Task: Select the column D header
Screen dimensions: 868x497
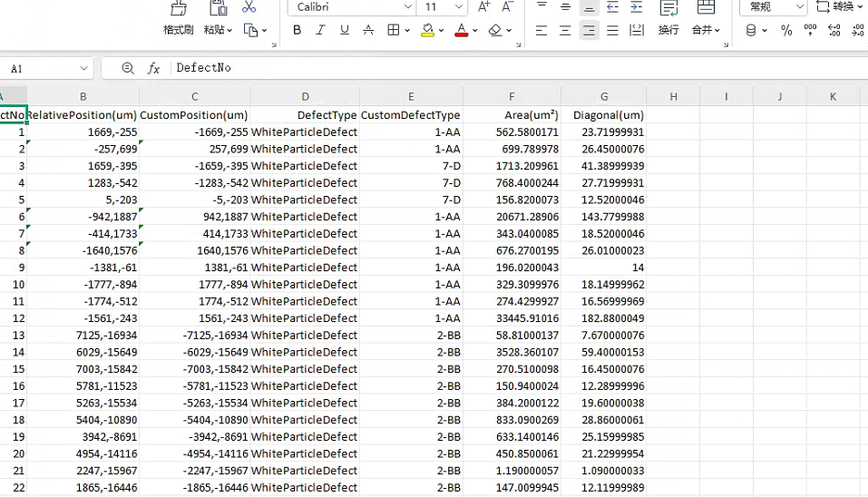Action: tap(305, 96)
